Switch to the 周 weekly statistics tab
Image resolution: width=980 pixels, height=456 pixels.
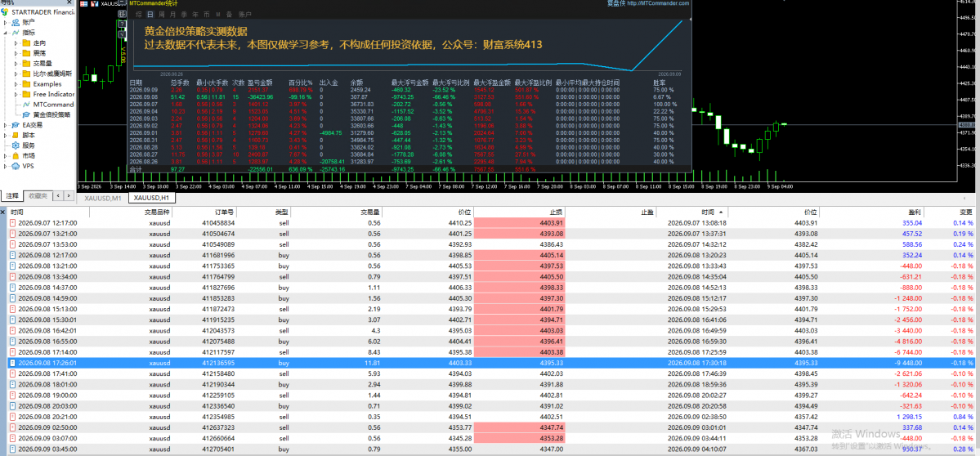click(162, 15)
